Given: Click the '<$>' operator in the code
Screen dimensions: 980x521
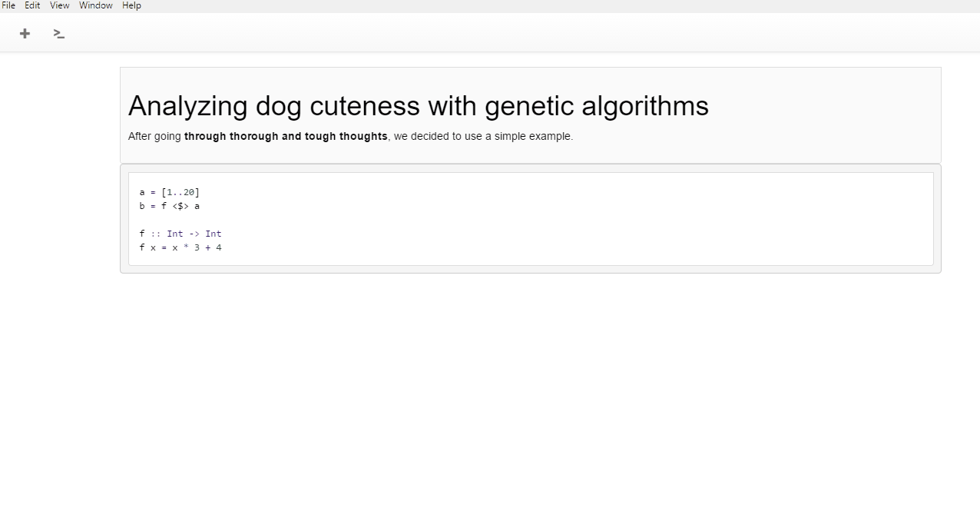Looking at the screenshot, I should click(x=180, y=206).
